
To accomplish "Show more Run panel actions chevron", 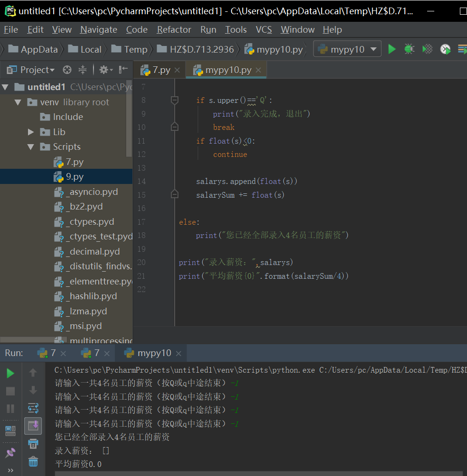I will point(10,470).
